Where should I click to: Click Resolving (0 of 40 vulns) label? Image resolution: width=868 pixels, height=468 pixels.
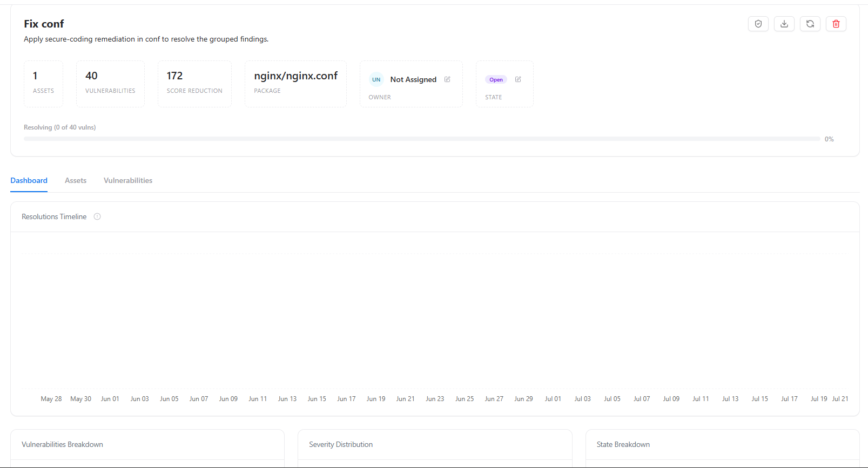[x=60, y=127]
